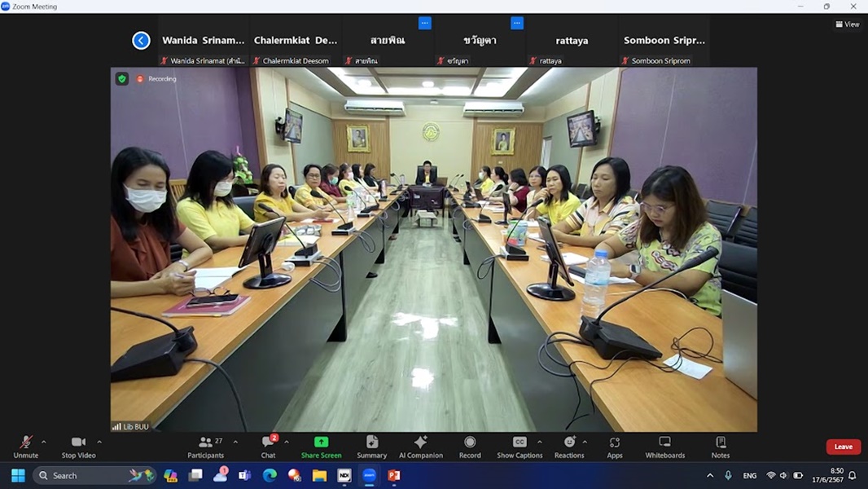Open the Notes tool
Image resolution: width=868 pixels, height=489 pixels.
coord(720,446)
